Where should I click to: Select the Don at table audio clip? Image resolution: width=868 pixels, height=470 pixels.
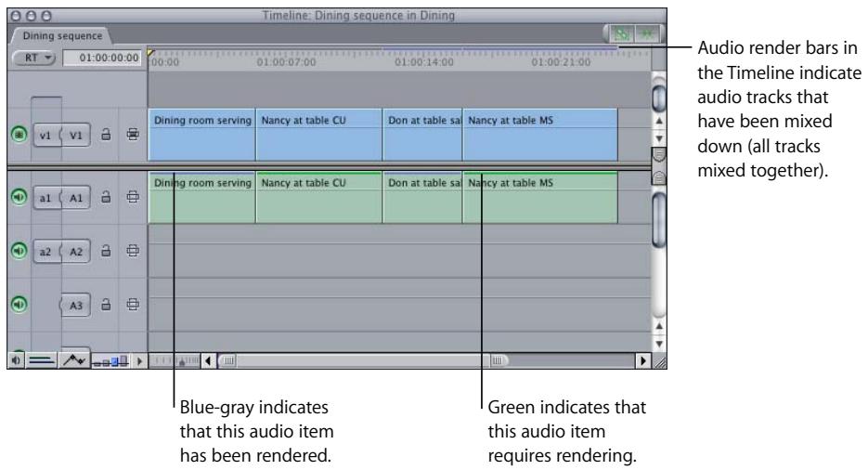422,198
